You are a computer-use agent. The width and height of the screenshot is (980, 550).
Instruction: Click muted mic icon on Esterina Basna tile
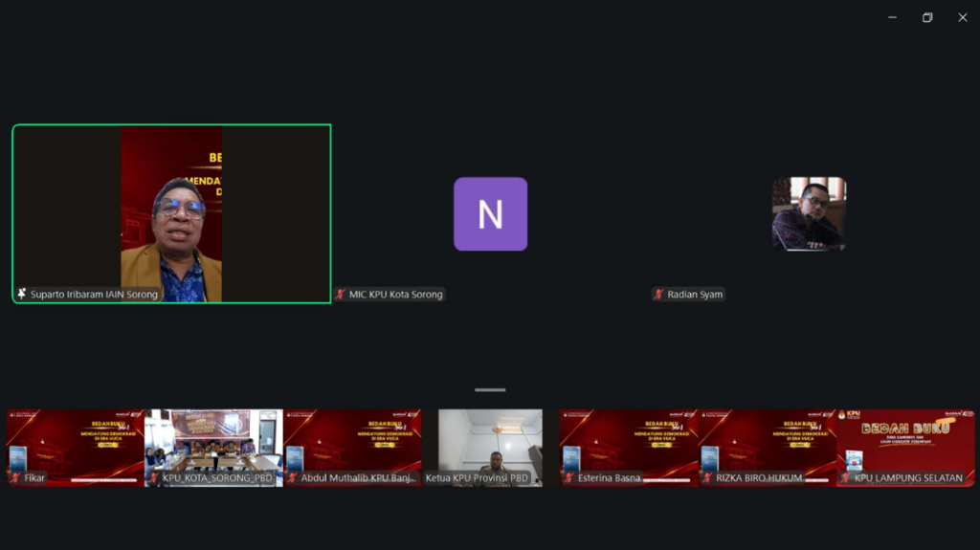[569, 477]
